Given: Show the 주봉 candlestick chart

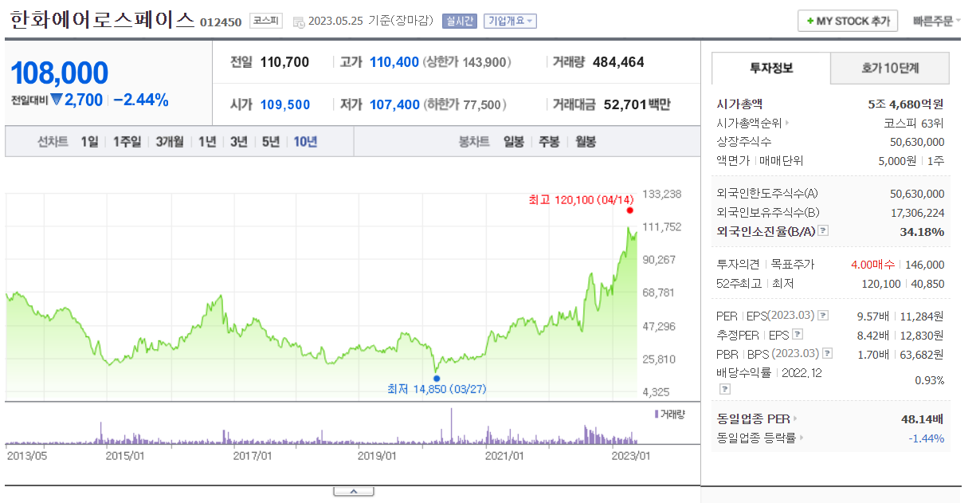Looking at the screenshot, I should coord(550,142).
